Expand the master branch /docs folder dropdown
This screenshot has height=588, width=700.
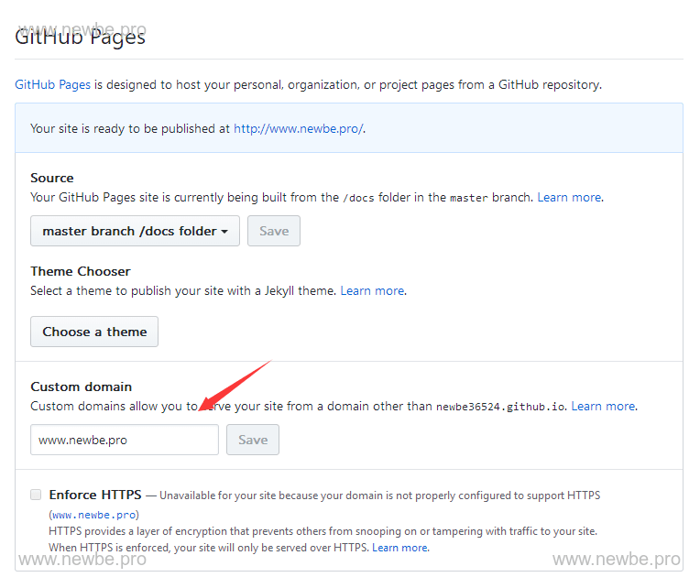coord(135,231)
